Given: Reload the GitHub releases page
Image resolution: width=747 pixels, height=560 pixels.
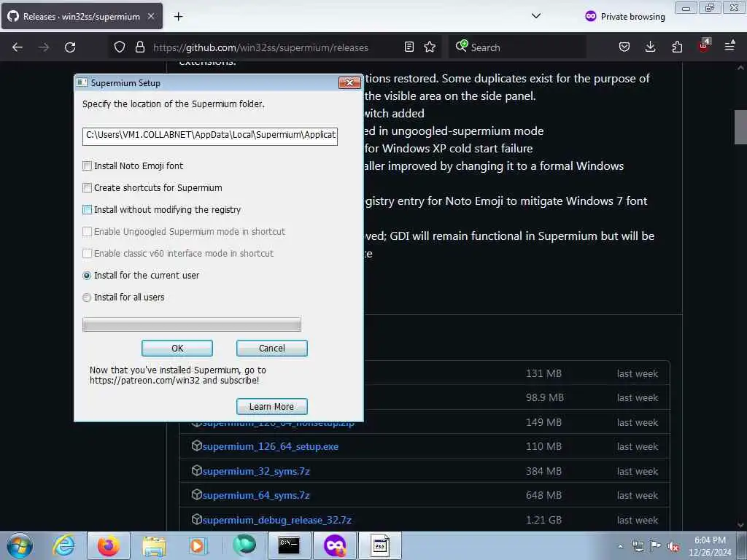Looking at the screenshot, I should click(70, 47).
